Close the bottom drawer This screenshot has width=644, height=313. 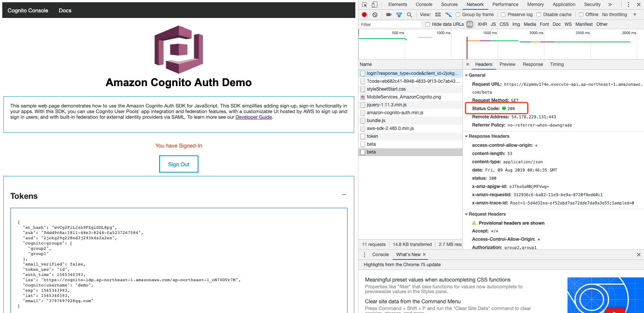point(639,255)
